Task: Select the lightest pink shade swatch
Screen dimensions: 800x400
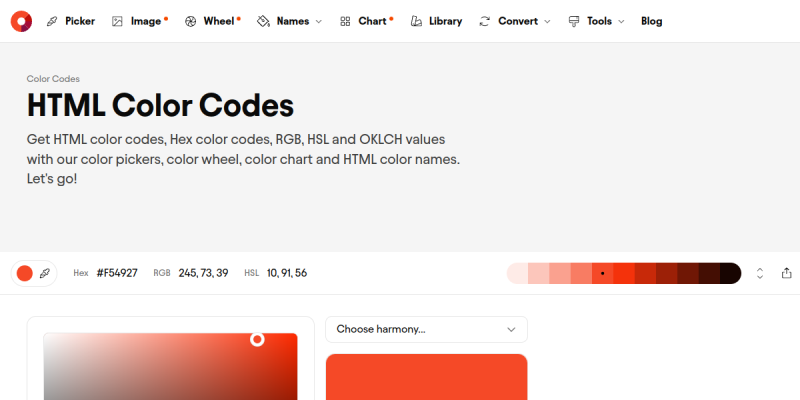Action: pyautogui.click(x=517, y=273)
